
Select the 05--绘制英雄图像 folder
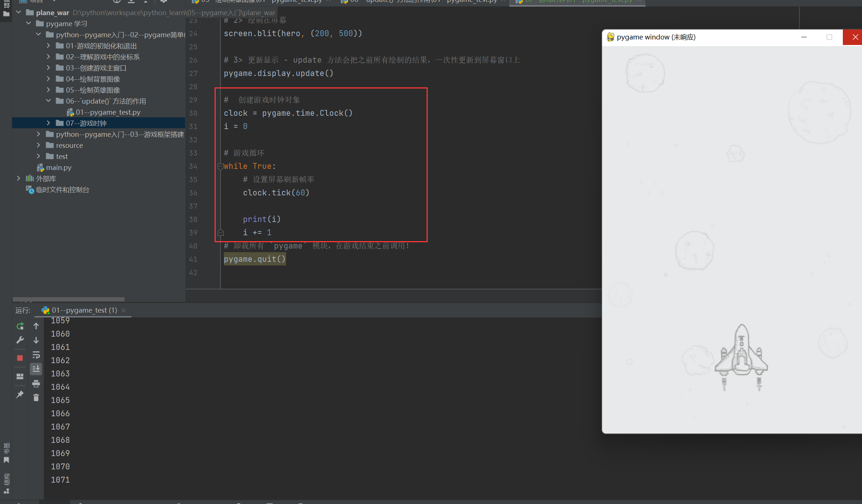click(93, 90)
